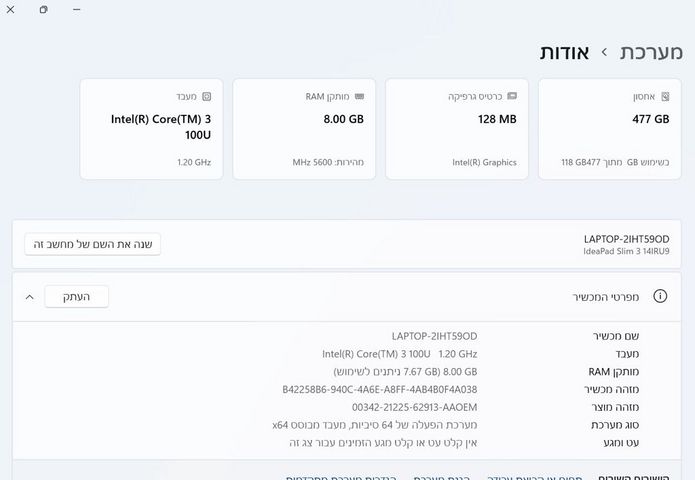
Task: Open the כרטיס גרפיקה 128 MB card
Action: 457,129
